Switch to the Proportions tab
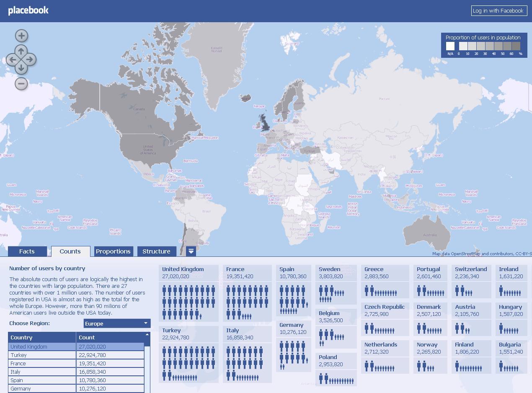Image resolution: width=532 pixels, height=393 pixels. pyautogui.click(x=113, y=251)
